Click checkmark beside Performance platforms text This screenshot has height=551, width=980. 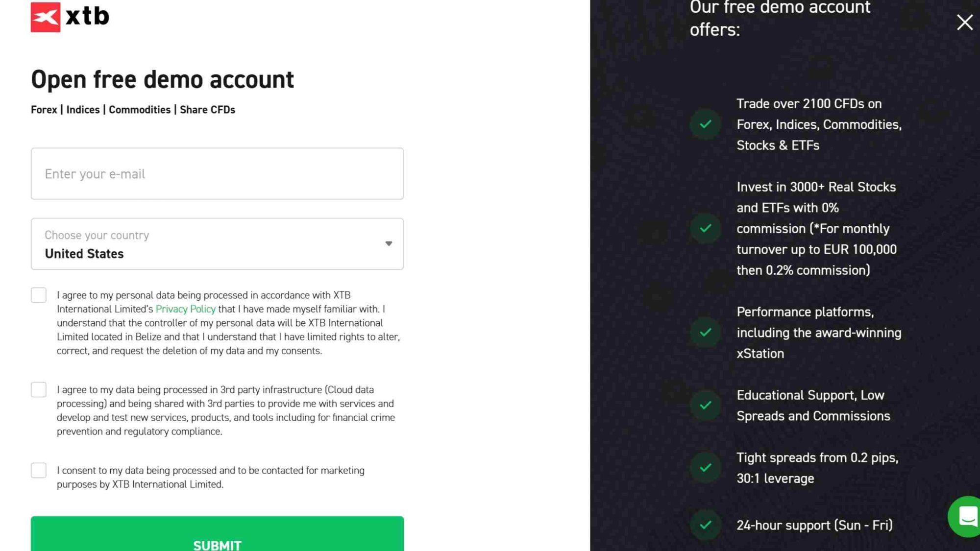point(706,333)
